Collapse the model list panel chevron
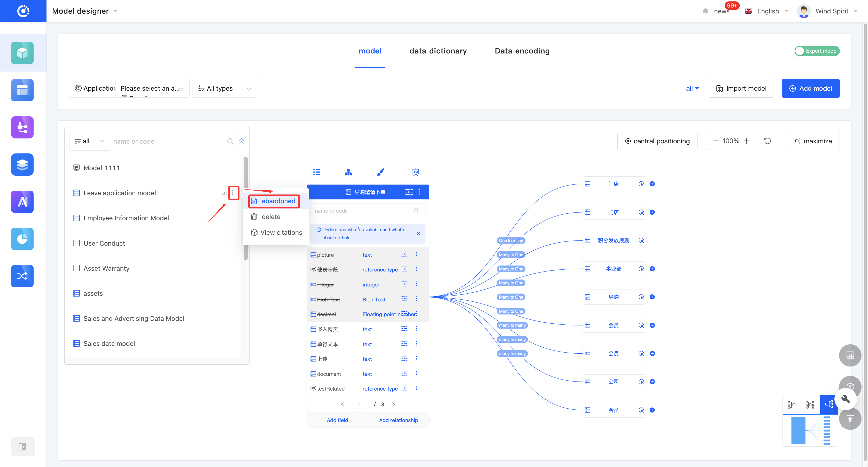Viewport: 868px width, 467px height. click(242, 141)
